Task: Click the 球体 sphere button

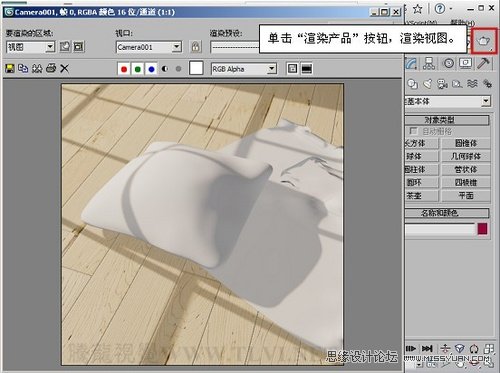Action: 422,156
